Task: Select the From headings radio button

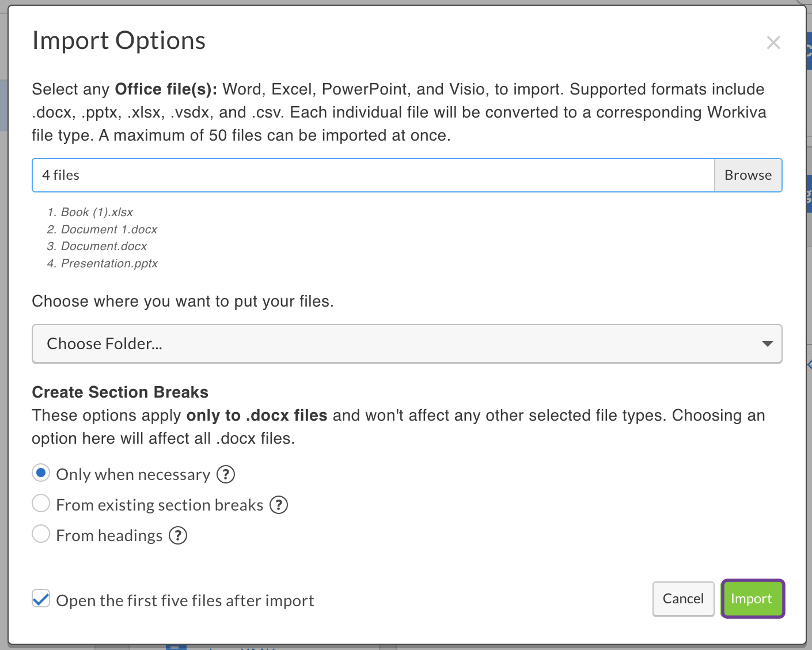Action: click(x=41, y=534)
